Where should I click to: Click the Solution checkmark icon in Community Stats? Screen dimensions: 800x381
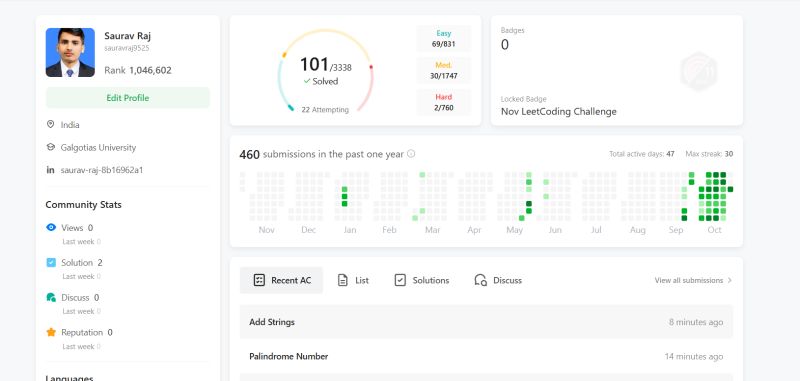coord(51,262)
